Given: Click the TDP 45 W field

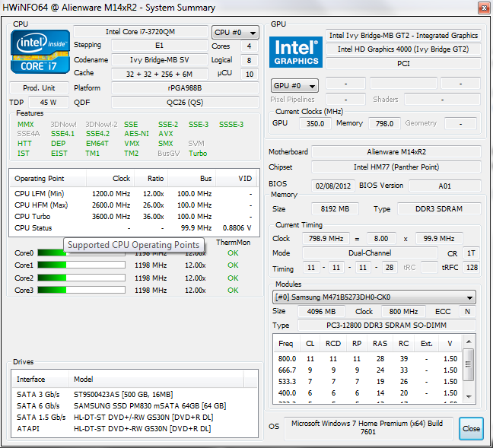Looking at the screenshot, I should pos(48,102).
